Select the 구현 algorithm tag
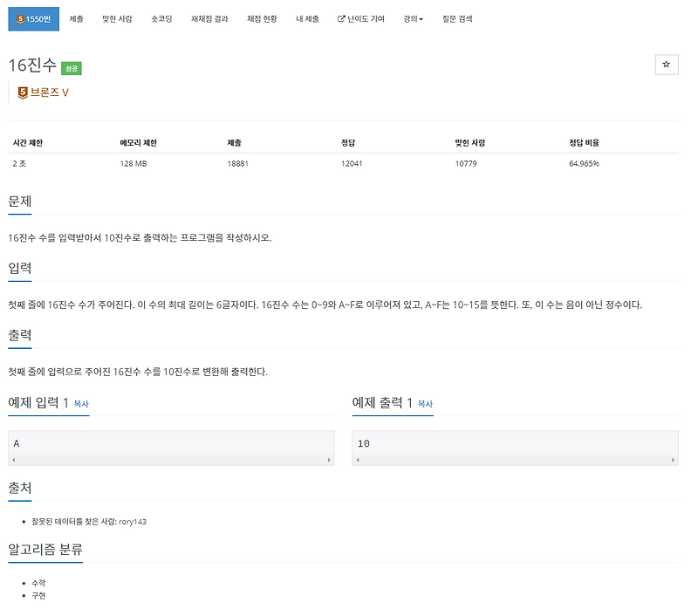 38,596
